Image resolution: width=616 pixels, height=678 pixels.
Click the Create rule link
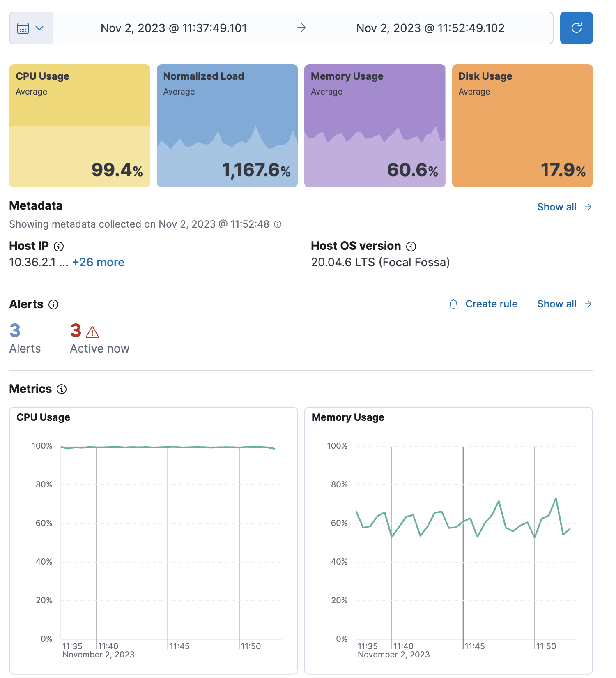[x=491, y=304]
